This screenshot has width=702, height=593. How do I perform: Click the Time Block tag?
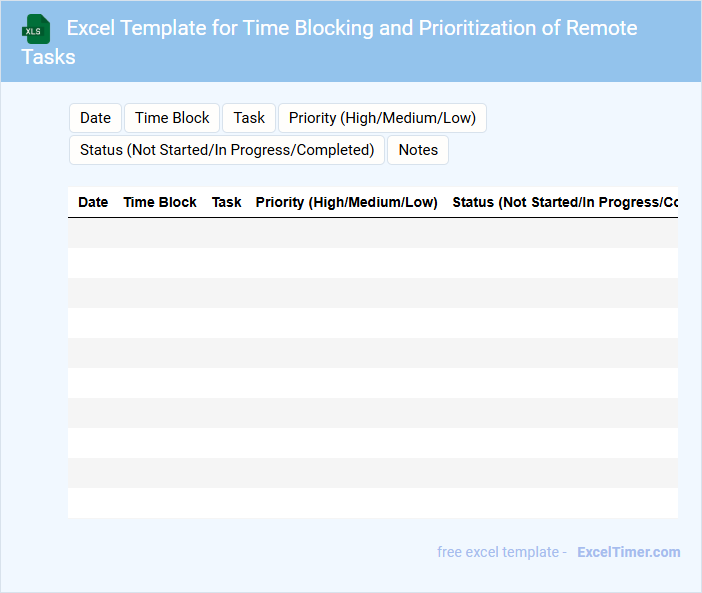pyautogui.click(x=172, y=118)
